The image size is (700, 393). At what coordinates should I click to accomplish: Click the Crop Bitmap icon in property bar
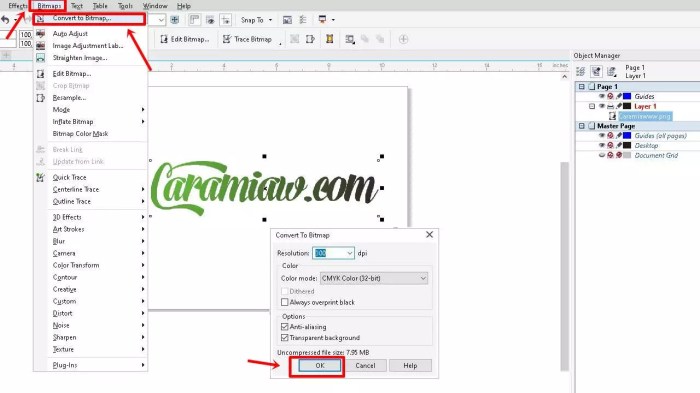[295, 39]
